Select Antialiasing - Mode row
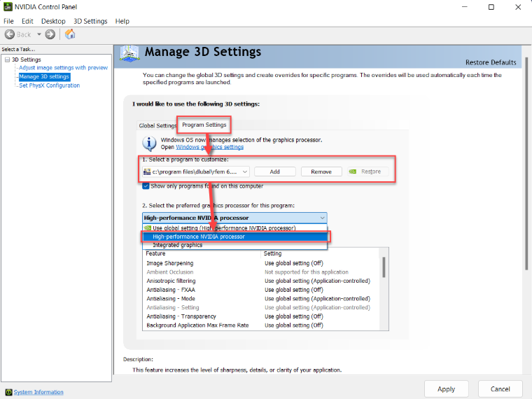 tap(262, 299)
